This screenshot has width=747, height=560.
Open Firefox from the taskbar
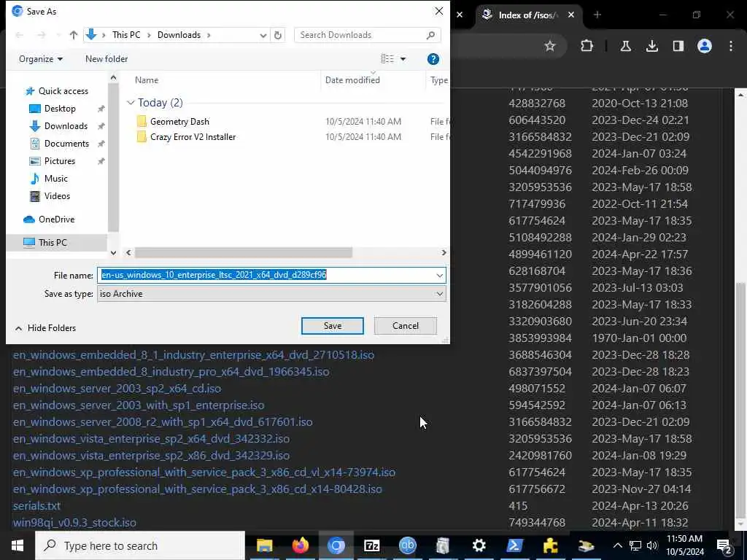pyautogui.click(x=300, y=545)
